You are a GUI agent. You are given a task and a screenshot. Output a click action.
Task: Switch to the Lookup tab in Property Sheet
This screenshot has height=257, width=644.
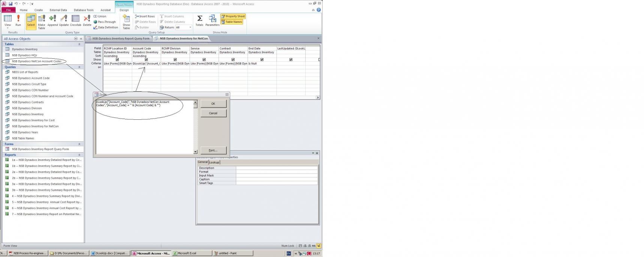pyautogui.click(x=214, y=162)
